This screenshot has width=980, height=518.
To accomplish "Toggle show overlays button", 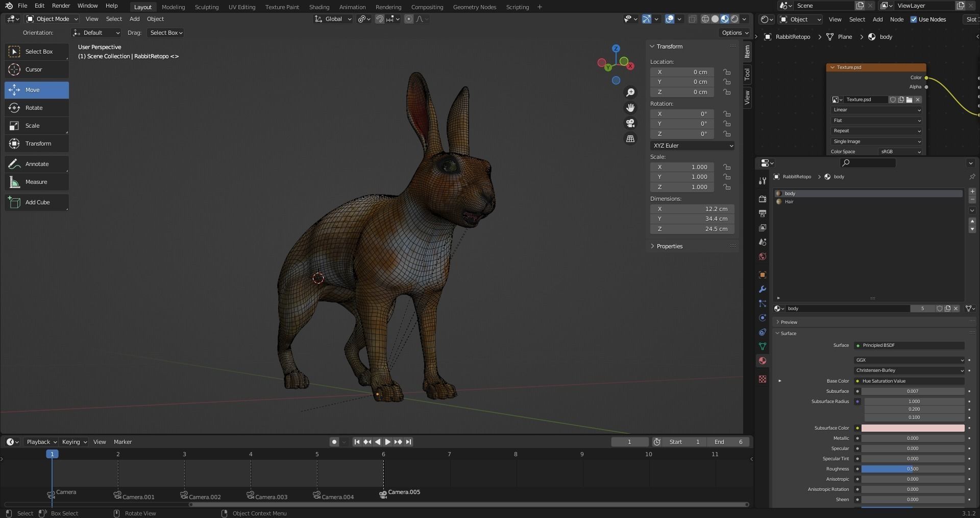I will pyautogui.click(x=670, y=19).
